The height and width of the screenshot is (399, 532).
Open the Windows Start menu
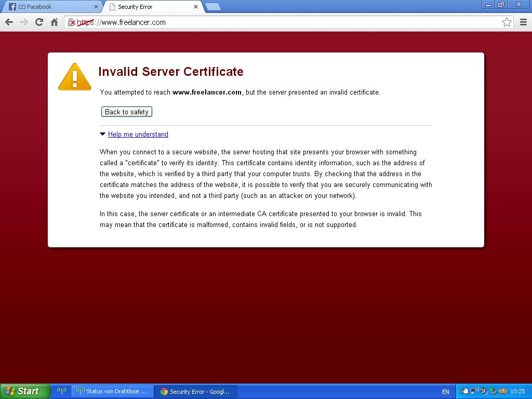(x=25, y=391)
